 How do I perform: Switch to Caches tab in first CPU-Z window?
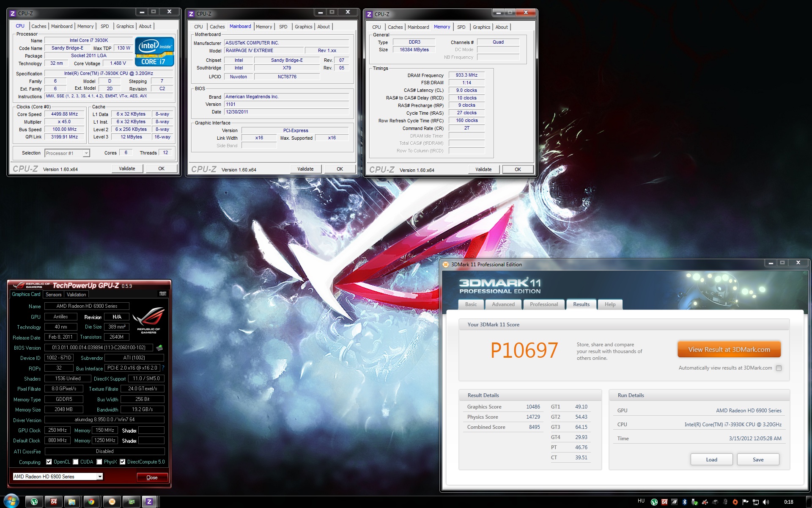coord(39,26)
